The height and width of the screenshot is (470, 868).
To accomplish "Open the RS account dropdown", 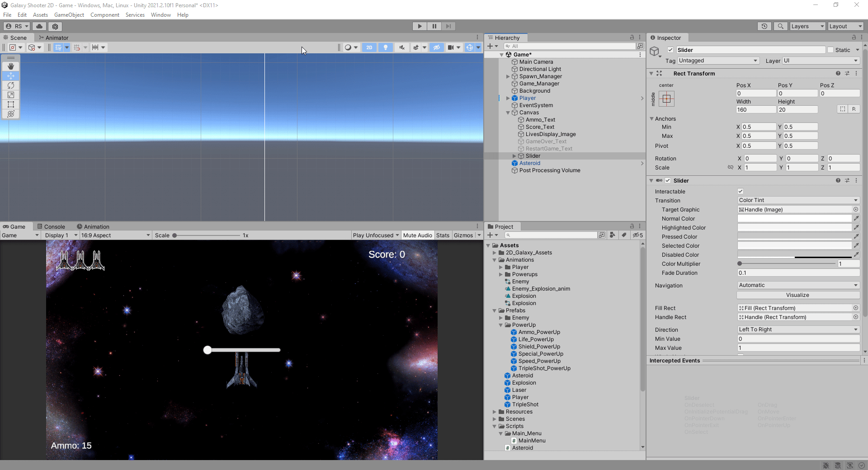I will [x=17, y=26].
